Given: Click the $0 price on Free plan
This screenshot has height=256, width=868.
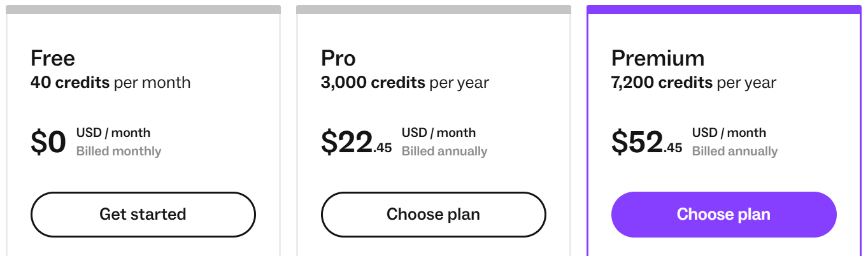Looking at the screenshot, I should (x=48, y=143).
